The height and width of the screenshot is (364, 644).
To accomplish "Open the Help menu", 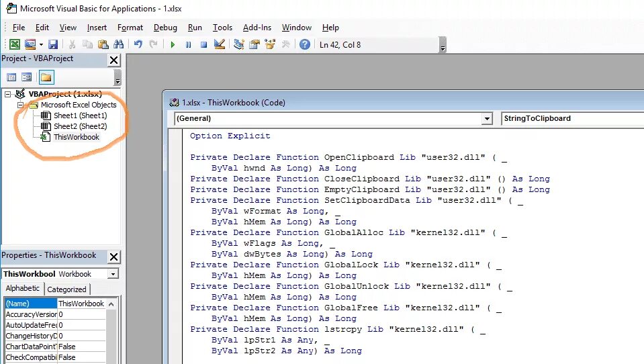I will point(330,28).
